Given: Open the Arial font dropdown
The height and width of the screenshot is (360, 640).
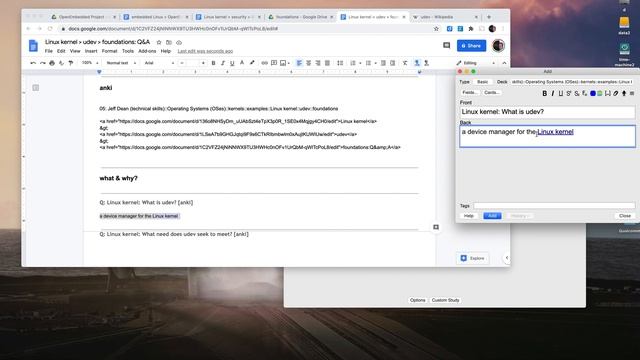Looking at the screenshot, I should click(159, 63).
